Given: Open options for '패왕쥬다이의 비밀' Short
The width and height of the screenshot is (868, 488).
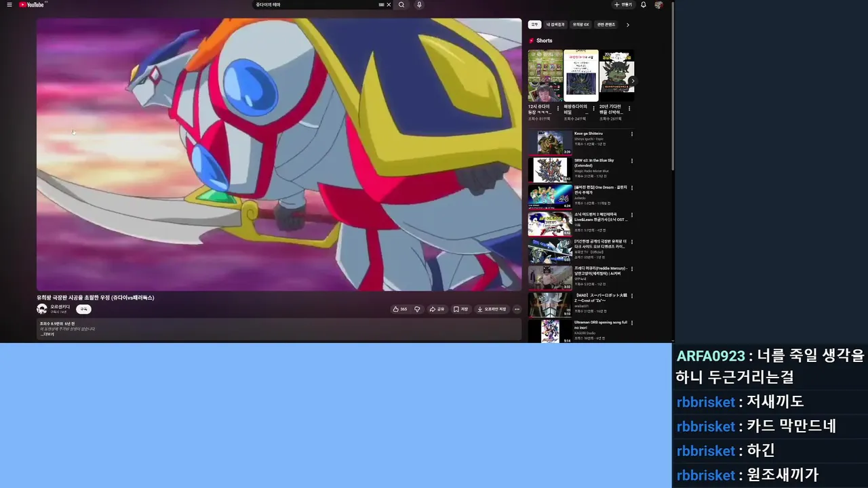Looking at the screenshot, I should 593,108.
